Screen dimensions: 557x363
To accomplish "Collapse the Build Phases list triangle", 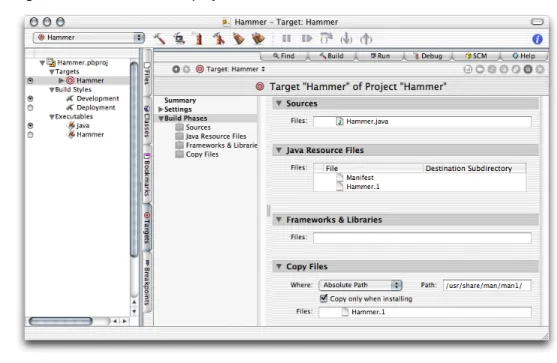I will 161,119.
